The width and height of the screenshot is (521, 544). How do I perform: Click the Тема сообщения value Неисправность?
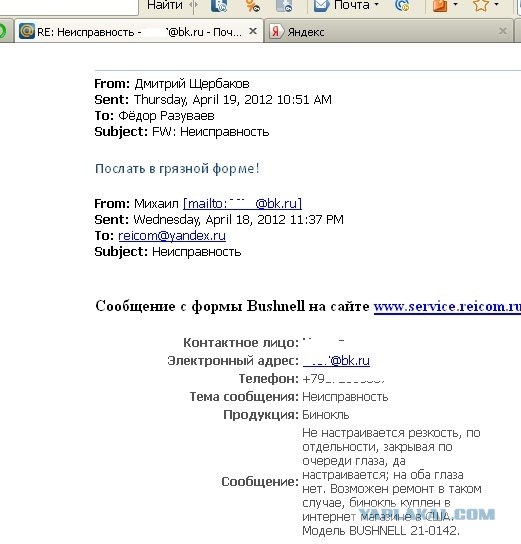click(345, 397)
